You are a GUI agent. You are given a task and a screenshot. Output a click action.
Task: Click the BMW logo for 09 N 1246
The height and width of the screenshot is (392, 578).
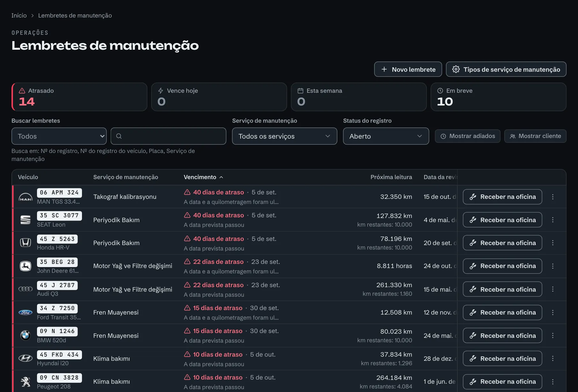pyautogui.click(x=26, y=336)
